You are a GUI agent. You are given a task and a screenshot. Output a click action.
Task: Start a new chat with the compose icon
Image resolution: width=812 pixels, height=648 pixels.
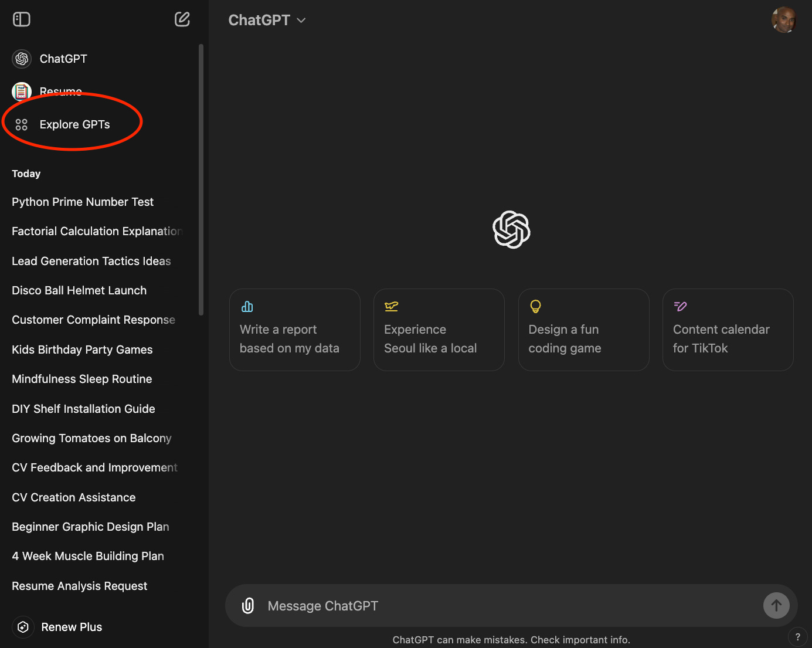point(182,19)
